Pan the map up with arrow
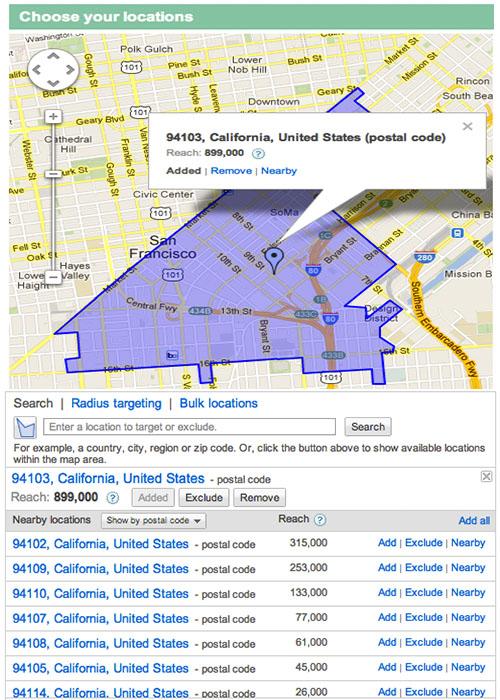Screen dimensions: 500x700 pos(53,56)
